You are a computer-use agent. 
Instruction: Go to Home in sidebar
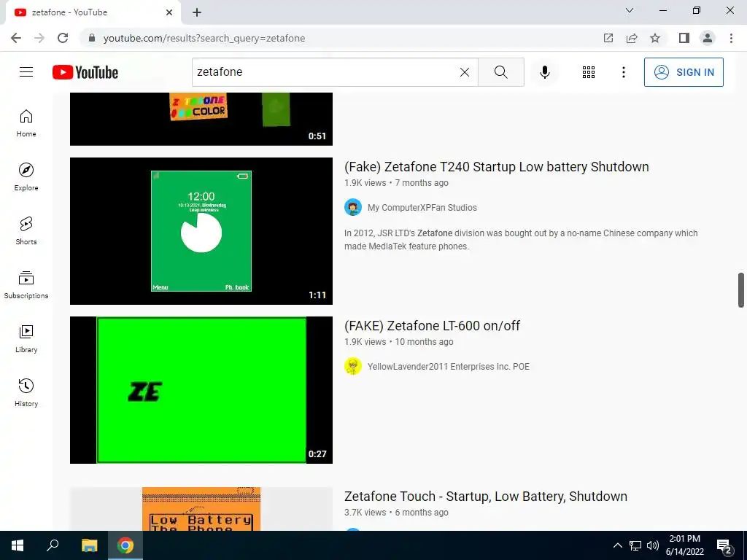[26, 122]
